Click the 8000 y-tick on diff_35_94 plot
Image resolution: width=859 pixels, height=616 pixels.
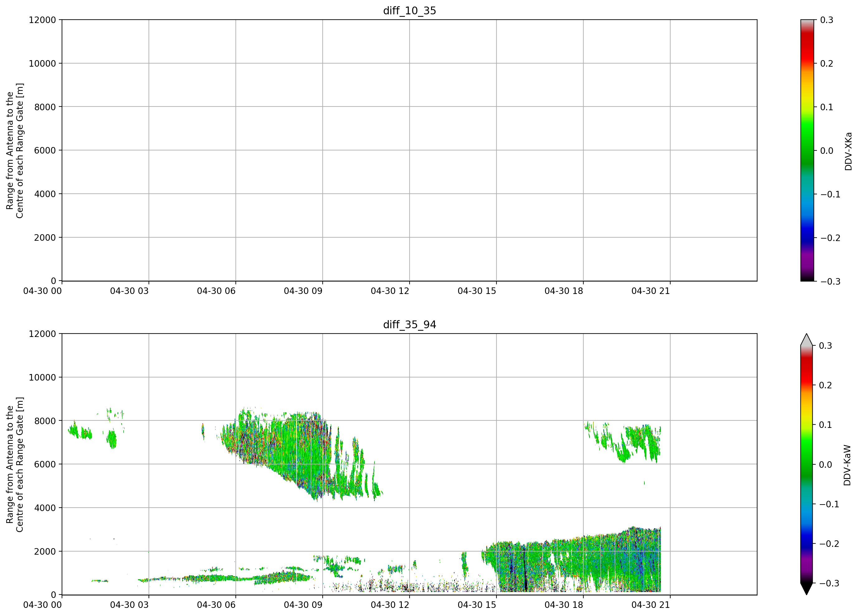(45, 421)
